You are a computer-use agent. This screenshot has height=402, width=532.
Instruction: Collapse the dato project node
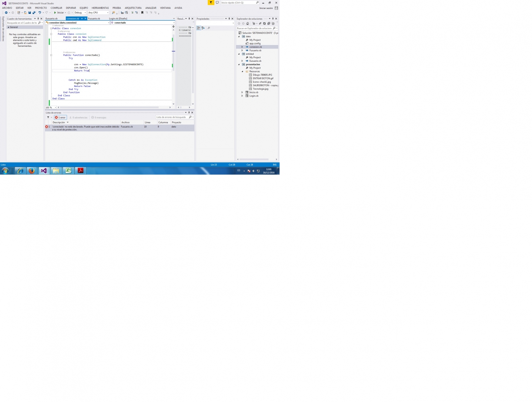click(239, 37)
